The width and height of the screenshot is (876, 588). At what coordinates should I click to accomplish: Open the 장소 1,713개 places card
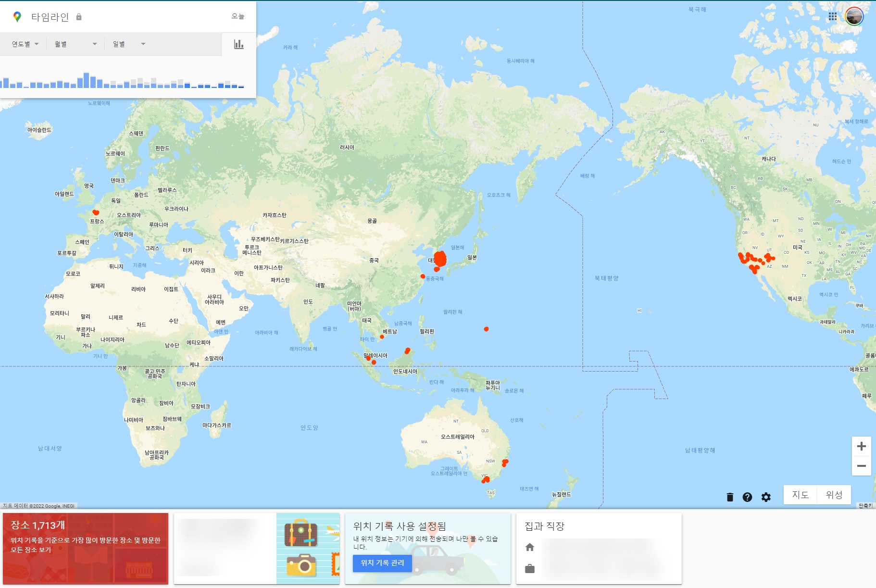(x=86, y=548)
